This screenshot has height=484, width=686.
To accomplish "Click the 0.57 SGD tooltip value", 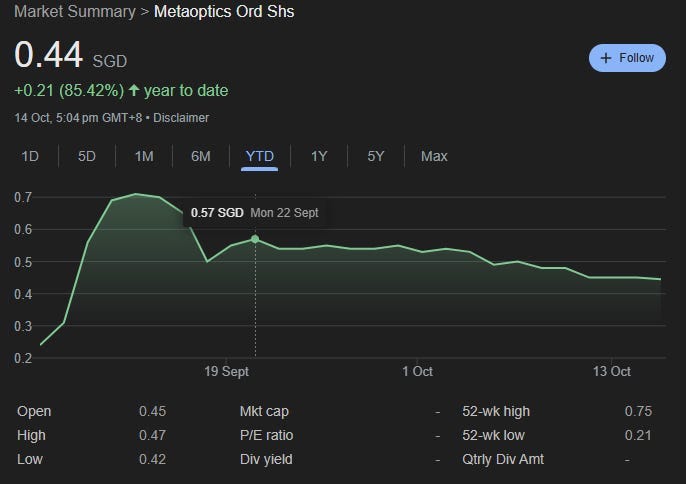I will point(217,213).
